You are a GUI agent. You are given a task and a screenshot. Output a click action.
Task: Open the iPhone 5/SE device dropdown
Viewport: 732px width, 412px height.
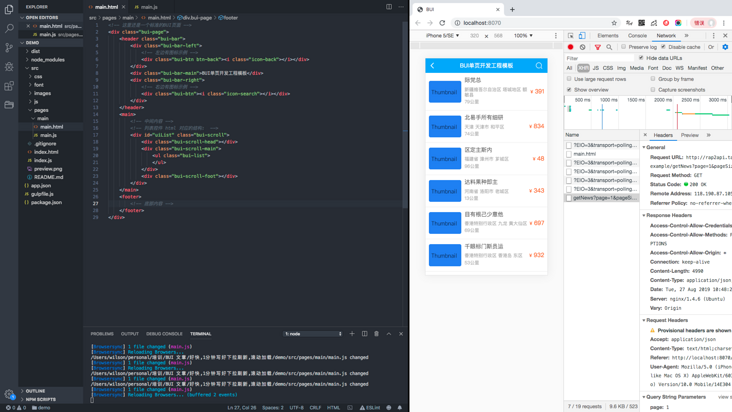442,36
